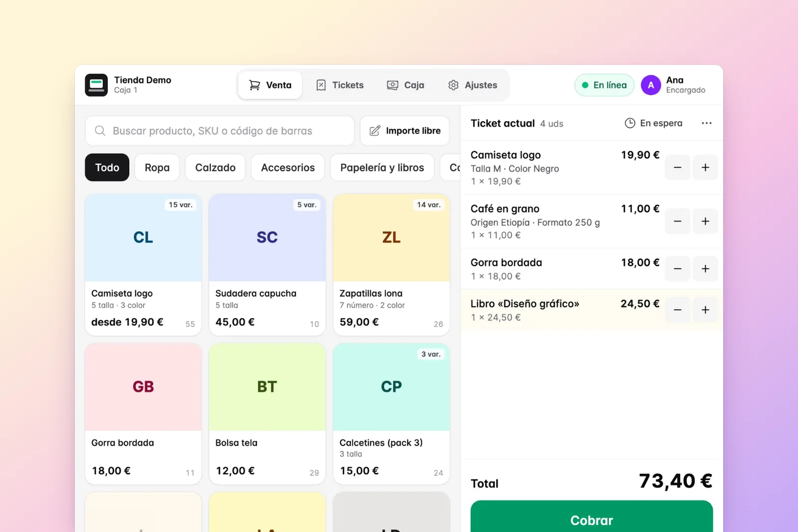Select the Todo category filter
The width and height of the screenshot is (798, 532).
(x=107, y=168)
